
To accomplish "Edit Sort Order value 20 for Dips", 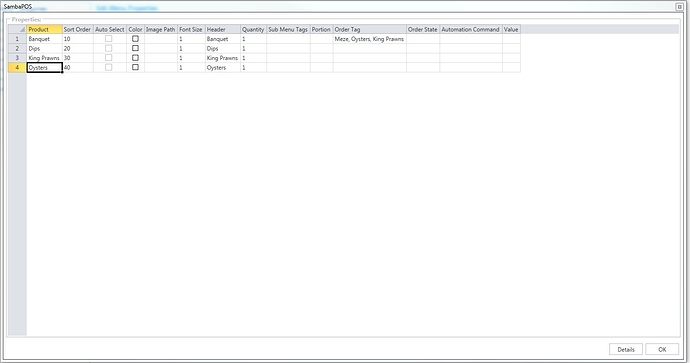I will (x=77, y=48).
